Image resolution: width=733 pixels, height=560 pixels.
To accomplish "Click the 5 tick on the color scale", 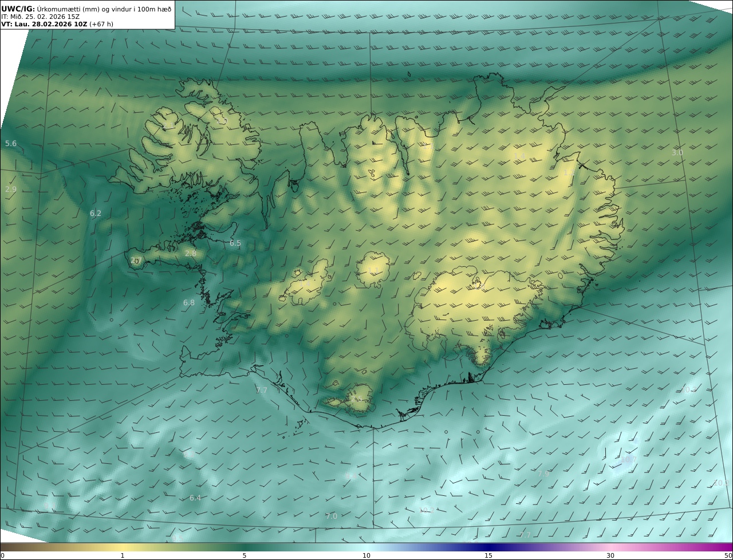I will pos(245,555).
